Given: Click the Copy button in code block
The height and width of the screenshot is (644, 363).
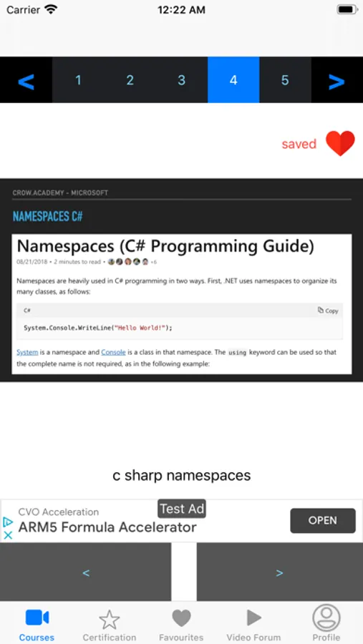Looking at the screenshot, I should pyautogui.click(x=328, y=311).
